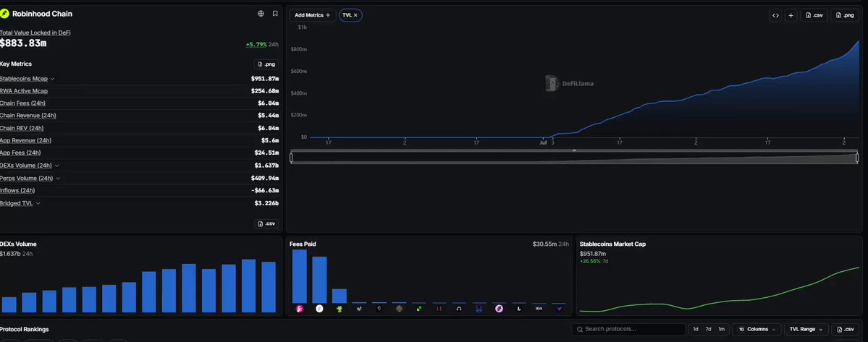
Task: Open the embed code icon above chart
Action: pos(775,15)
